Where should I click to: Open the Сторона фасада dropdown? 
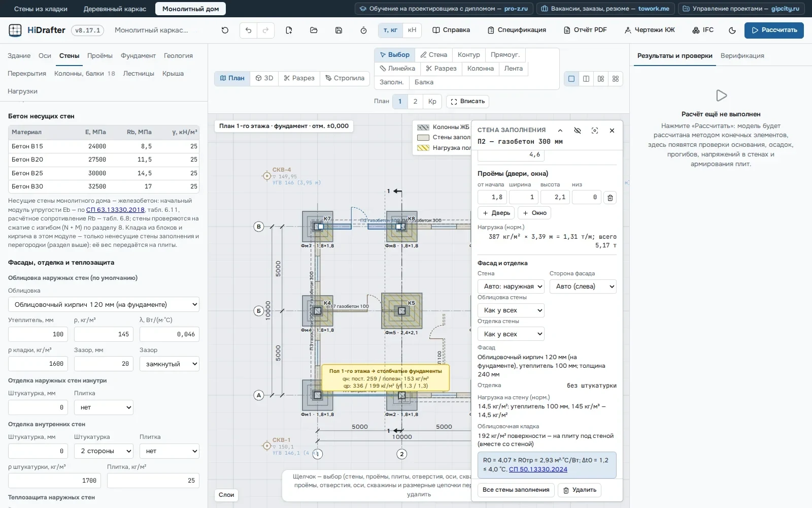click(x=583, y=287)
